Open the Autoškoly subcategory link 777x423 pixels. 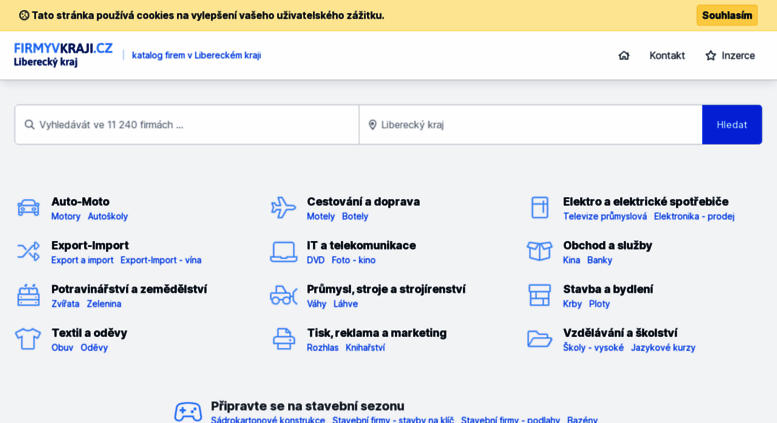(x=108, y=216)
